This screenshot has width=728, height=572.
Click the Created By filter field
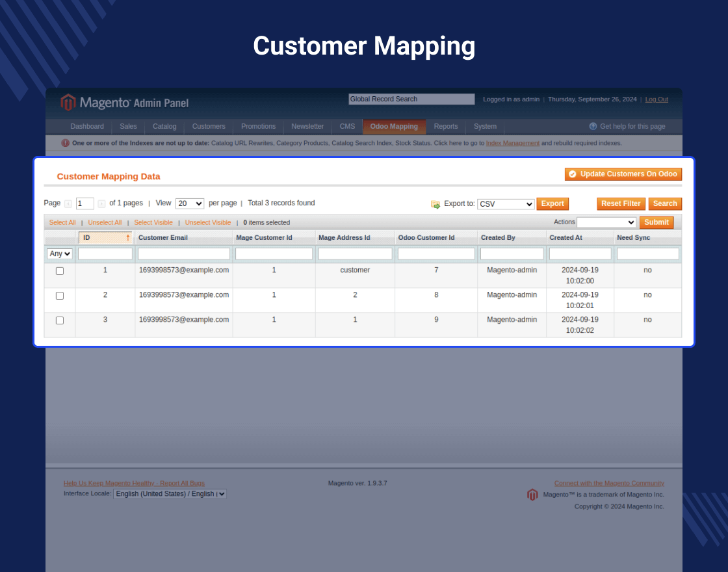coord(512,253)
